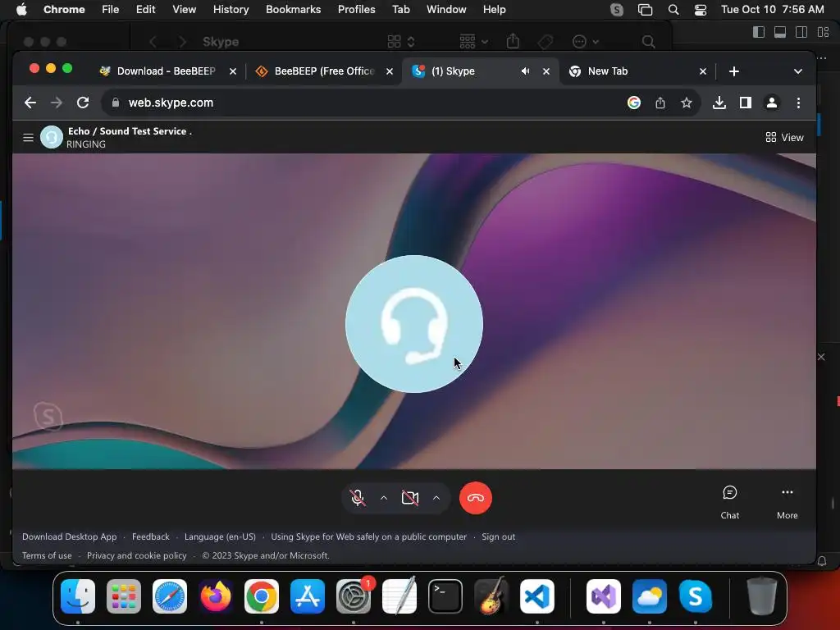
Task: Open the Skype hamburger sidebar menu
Action: click(x=29, y=138)
